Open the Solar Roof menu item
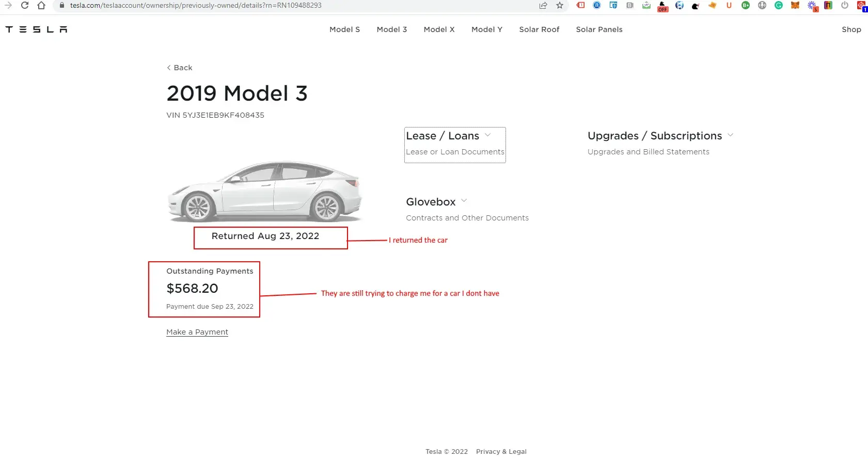Image resolution: width=868 pixels, height=475 pixels. click(x=539, y=29)
